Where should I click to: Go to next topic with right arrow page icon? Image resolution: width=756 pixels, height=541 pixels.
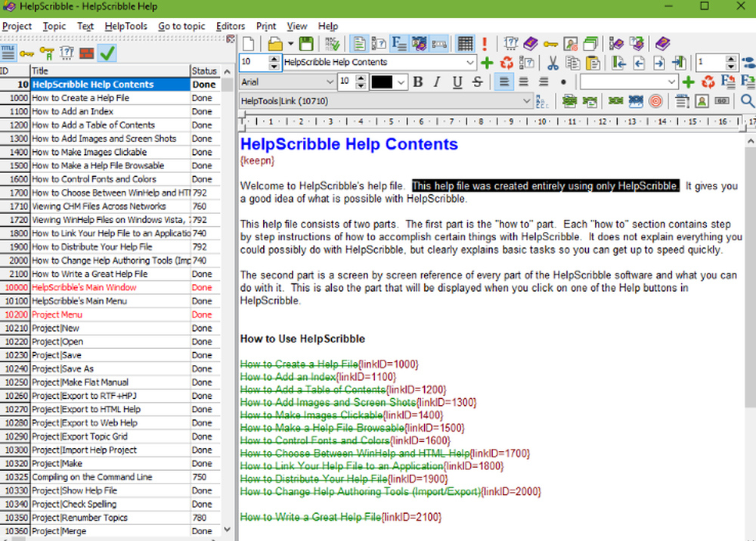(659, 63)
